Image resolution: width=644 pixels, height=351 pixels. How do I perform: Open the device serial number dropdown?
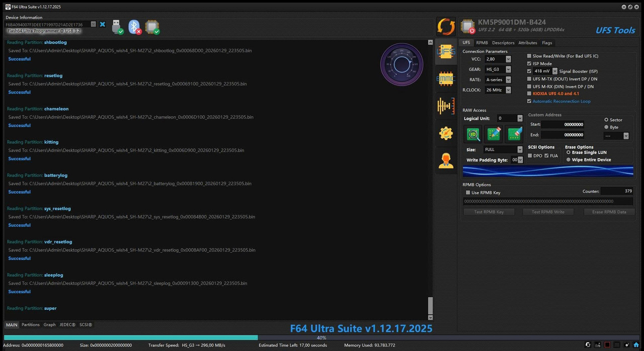click(93, 24)
